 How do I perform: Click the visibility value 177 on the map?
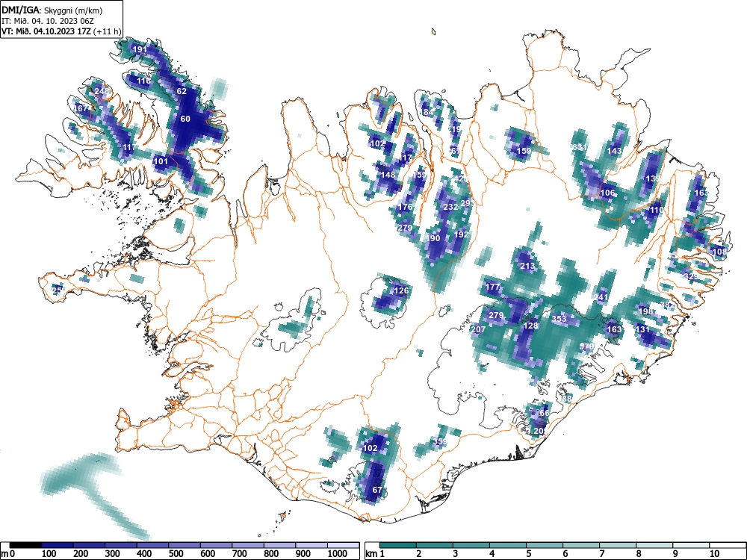tap(492, 287)
